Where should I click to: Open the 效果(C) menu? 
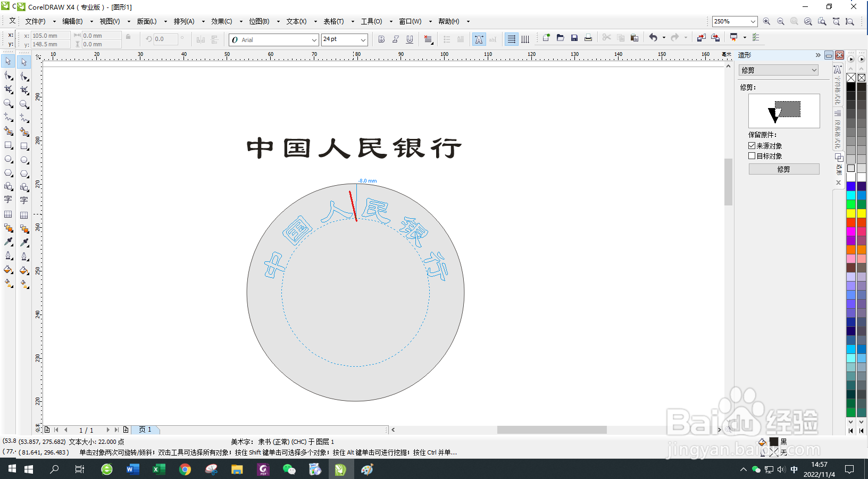point(221,21)
